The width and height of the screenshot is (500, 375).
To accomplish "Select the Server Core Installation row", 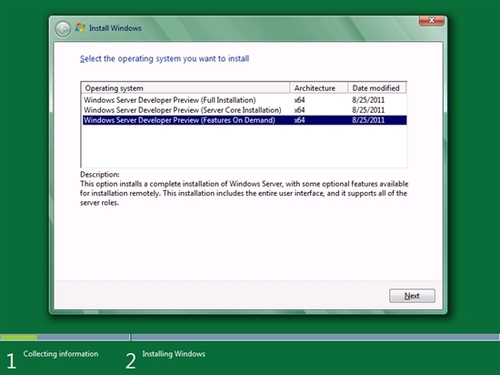I will click(x=244, y=110).
